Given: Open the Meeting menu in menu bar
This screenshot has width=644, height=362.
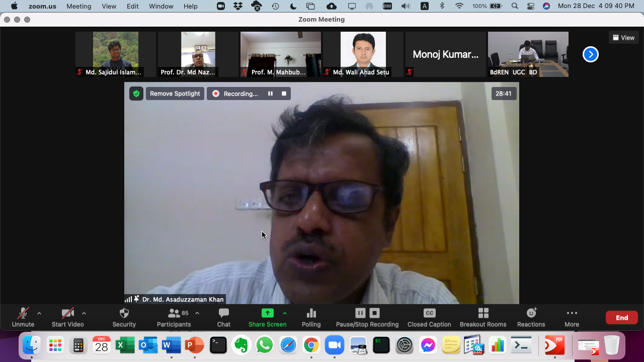Looking at the screenshot, I should [x=79, y=6].
